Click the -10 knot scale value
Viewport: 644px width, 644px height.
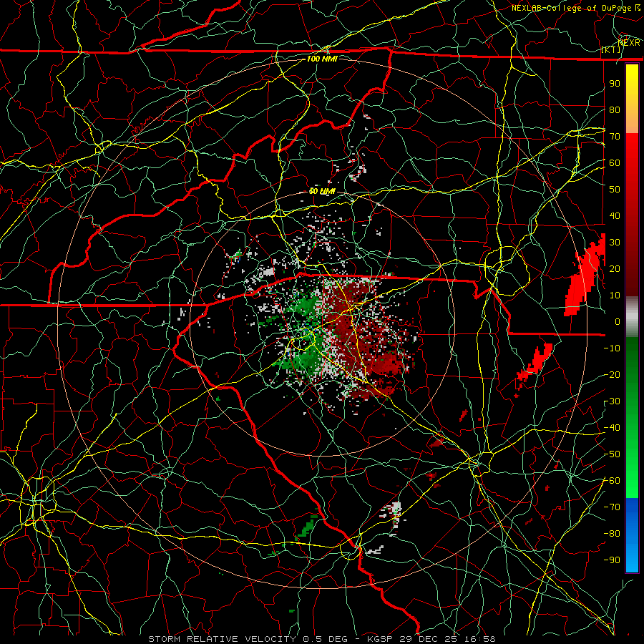612,348
